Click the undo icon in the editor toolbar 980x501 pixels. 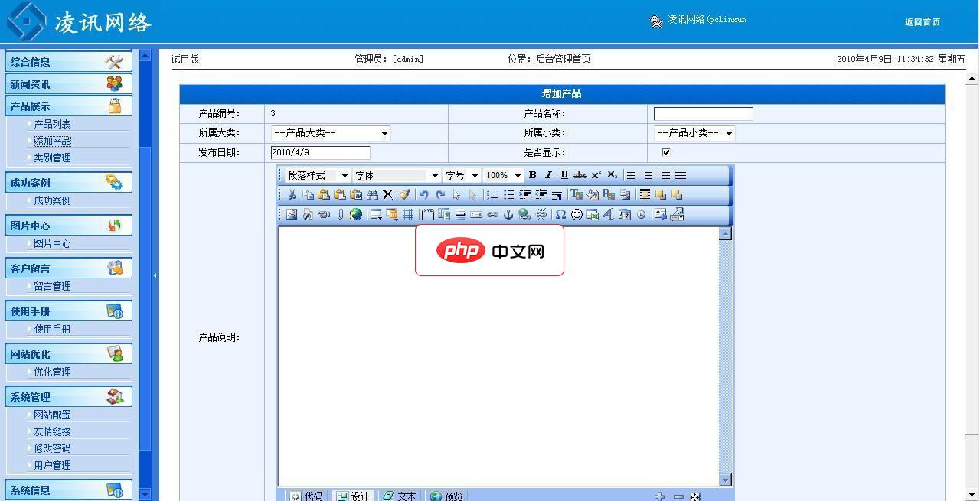coord(424,194)
